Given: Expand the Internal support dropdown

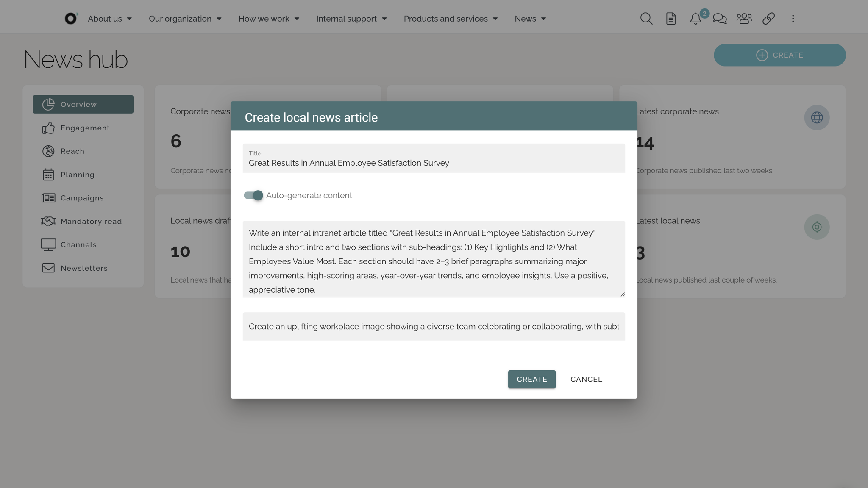Looking at the screenshot, I should 351,19.
